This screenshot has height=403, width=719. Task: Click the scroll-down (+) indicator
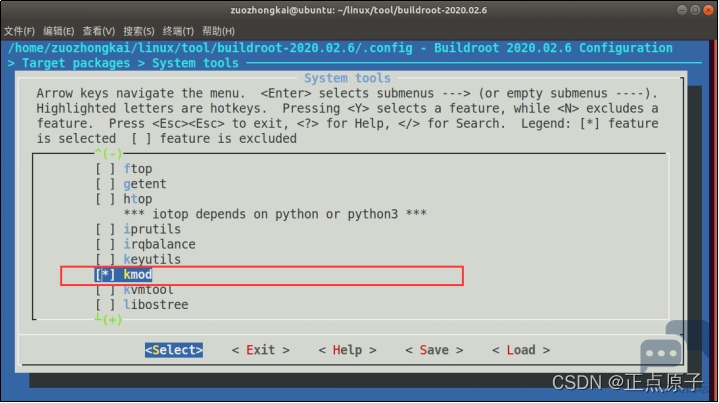tap(108, 320)
